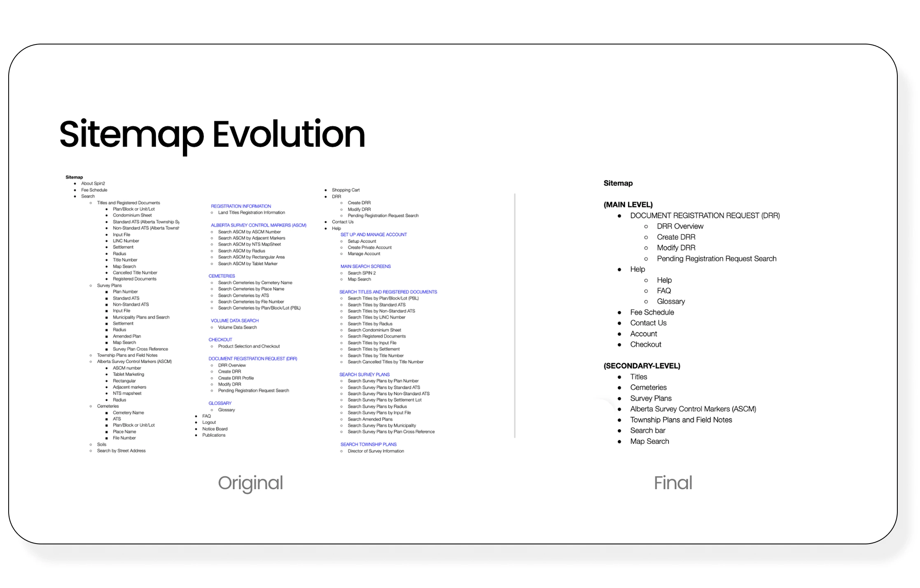Click the SEARCH TOWNSHIP PLANS link
This screenshot has height=588, width=920.
(368, 444)
